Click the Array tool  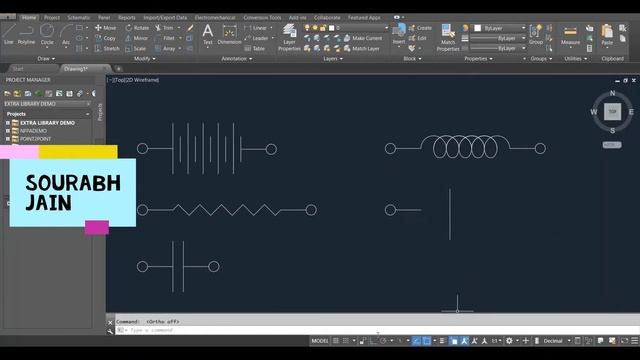(x=165, y=48)
